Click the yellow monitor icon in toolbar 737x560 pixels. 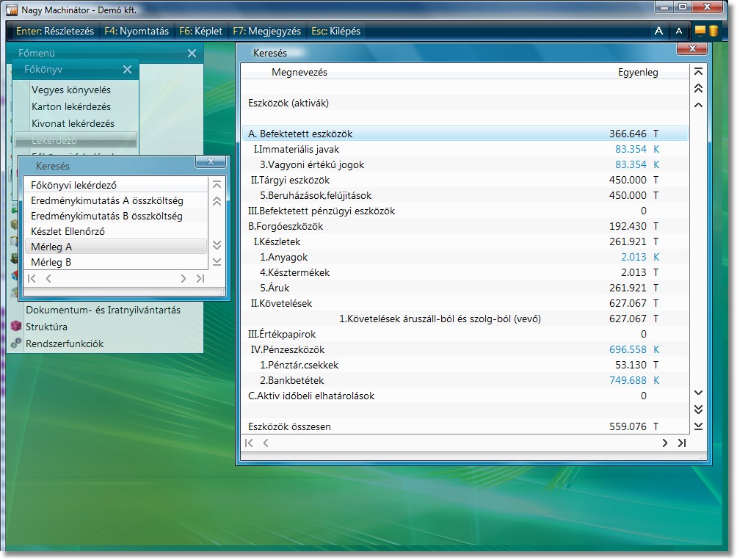pyautogui.click(x=700, y=31)
